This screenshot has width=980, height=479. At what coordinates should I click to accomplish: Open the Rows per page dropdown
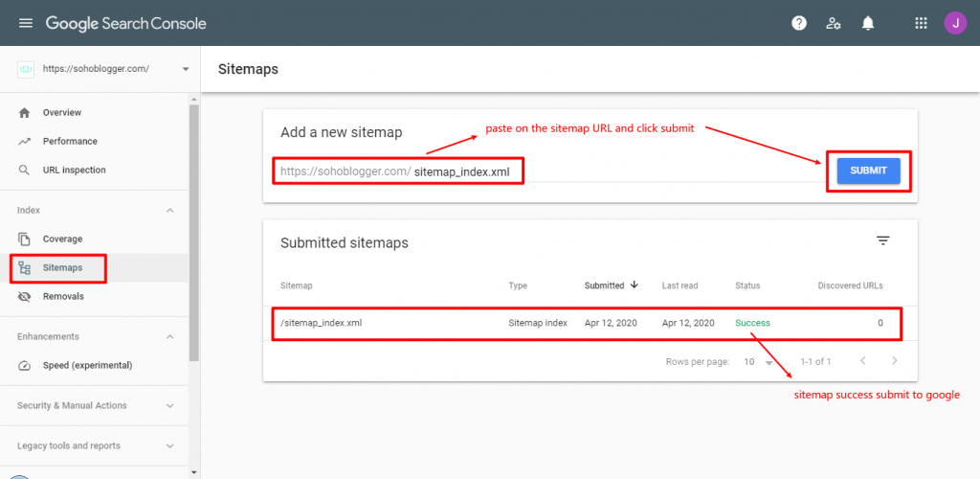(759, 361)
